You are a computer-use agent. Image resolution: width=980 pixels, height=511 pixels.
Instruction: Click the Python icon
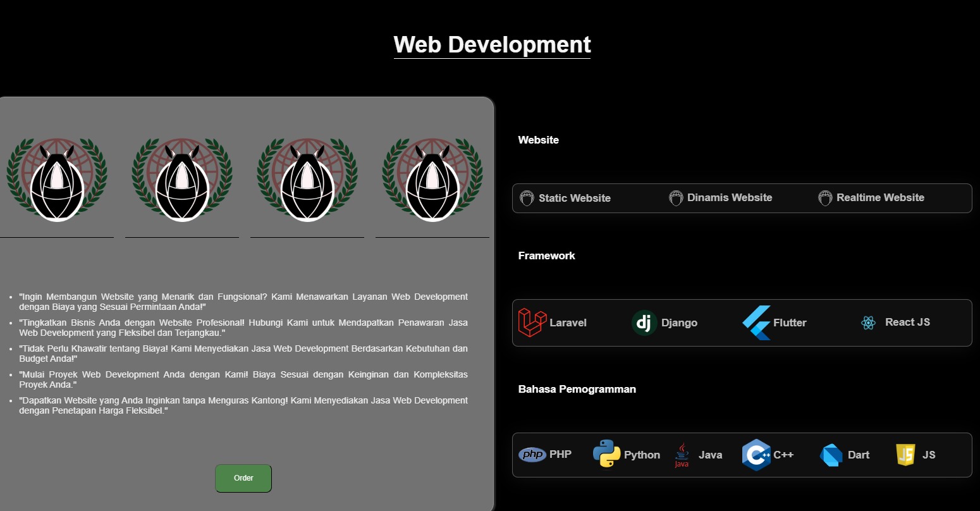[606, 455]
